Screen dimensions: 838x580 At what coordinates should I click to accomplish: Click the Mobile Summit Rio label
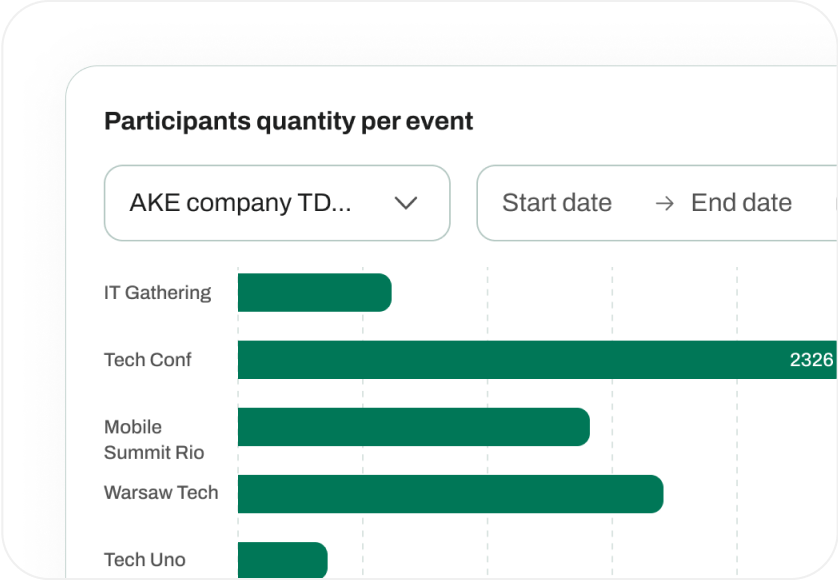[154, 439]
